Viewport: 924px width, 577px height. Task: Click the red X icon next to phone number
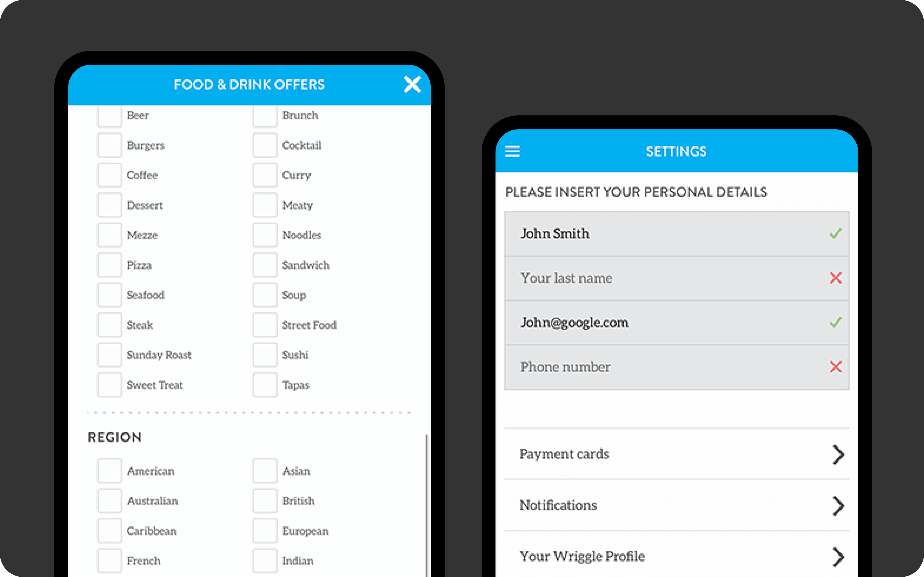[x=836, y=366]
